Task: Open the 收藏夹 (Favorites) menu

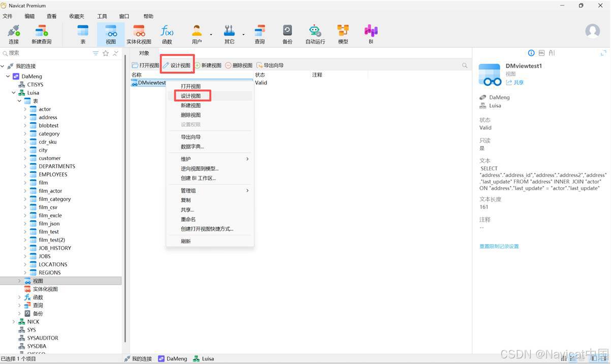Action: pos(76,16)
